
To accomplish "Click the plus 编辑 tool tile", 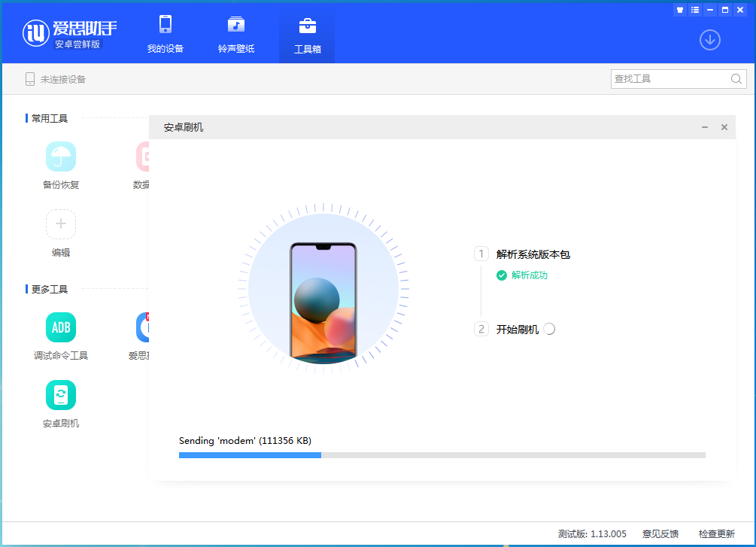I will [x=61, y=224].
